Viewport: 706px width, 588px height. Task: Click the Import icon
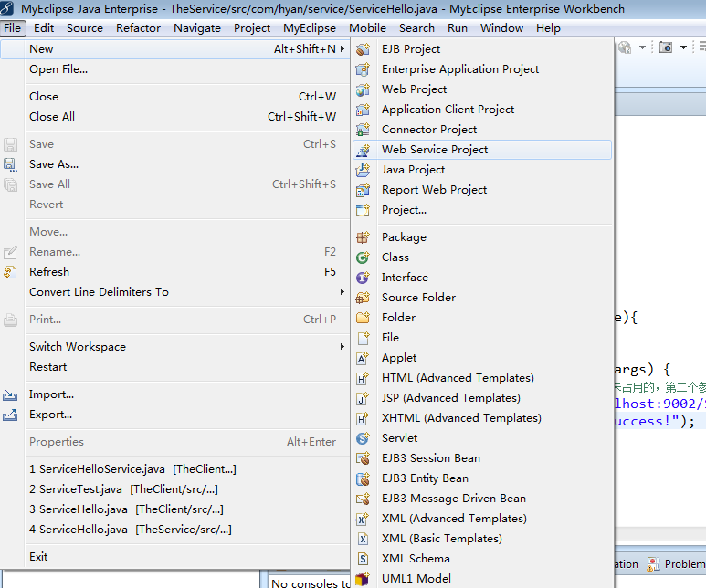[x=10, y=394]
